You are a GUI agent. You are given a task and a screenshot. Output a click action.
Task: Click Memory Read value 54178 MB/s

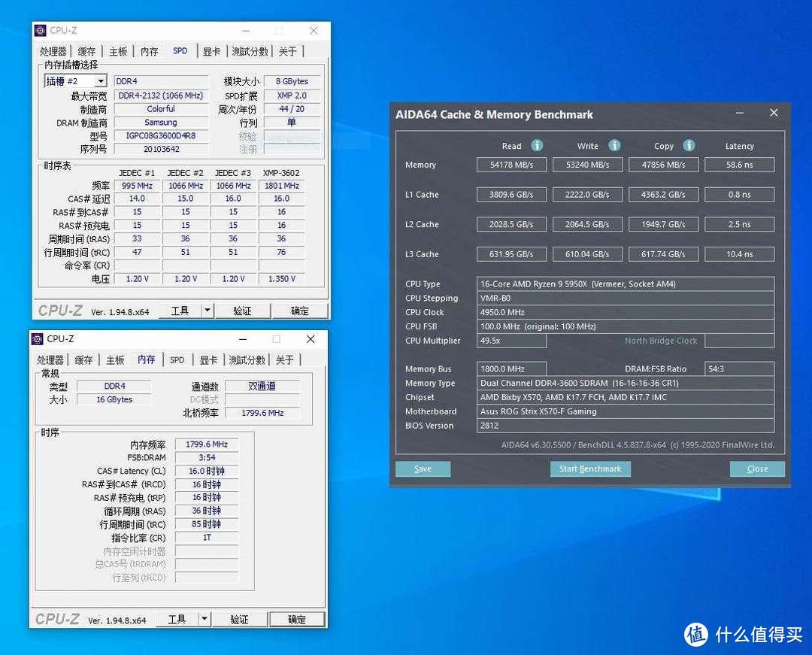click(x=511, y=165)
